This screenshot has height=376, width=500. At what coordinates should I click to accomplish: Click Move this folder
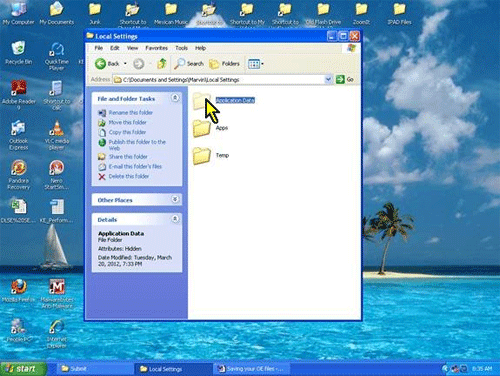tap(127, 122)
